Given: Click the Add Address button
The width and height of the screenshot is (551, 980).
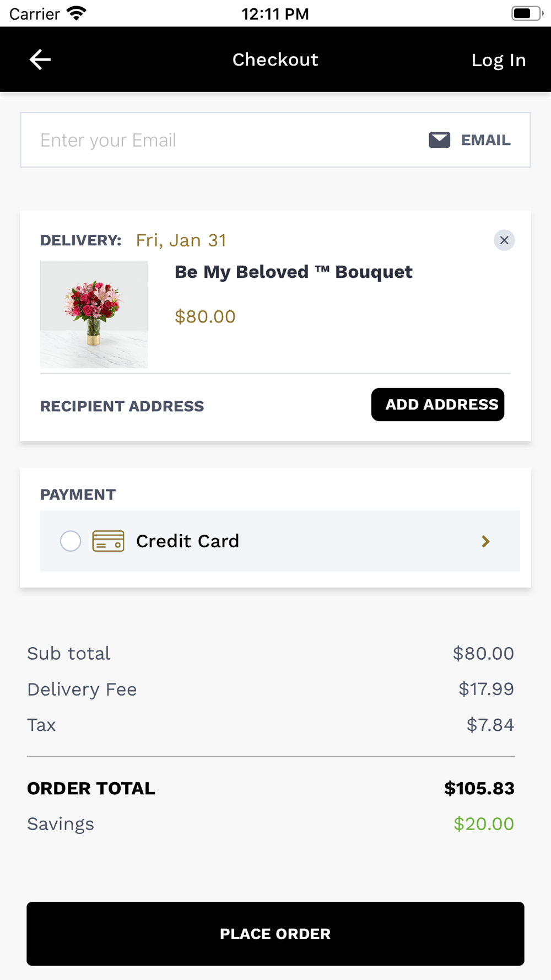Looking at the screenshot, I should coord(437,405).
